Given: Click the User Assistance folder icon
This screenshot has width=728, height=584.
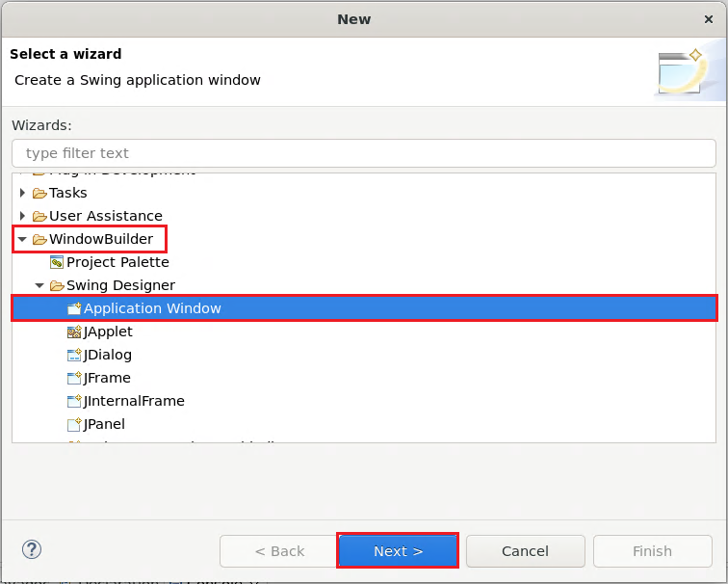Looking at the screenshot, I should (x=39, y=216).
